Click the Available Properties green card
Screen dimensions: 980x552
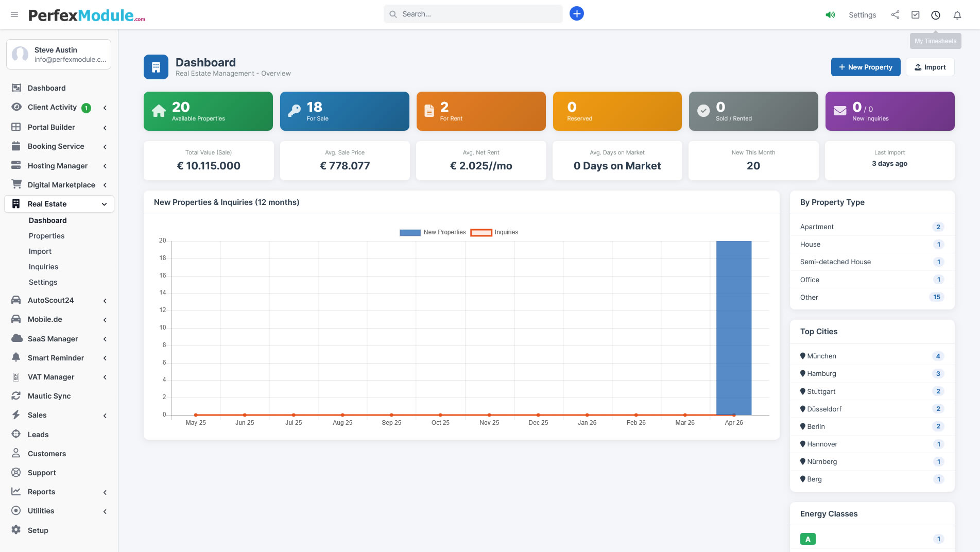(208, 111)
